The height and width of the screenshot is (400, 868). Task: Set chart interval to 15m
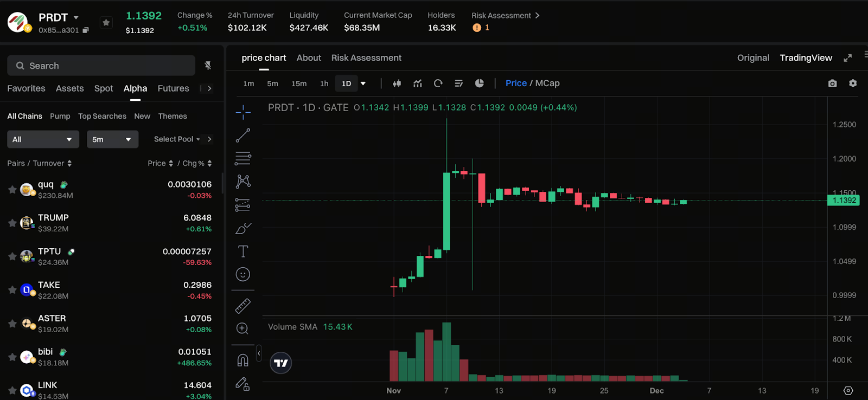point(299,83)
